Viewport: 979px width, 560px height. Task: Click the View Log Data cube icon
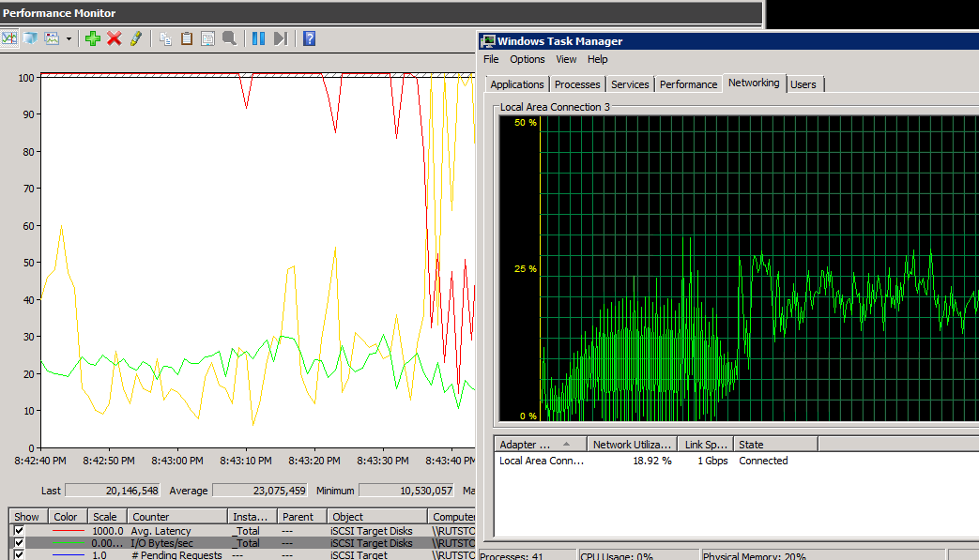coord(30,38)
